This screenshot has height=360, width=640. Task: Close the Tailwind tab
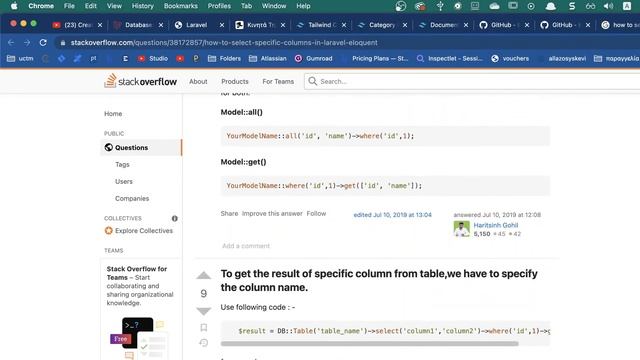344,25
